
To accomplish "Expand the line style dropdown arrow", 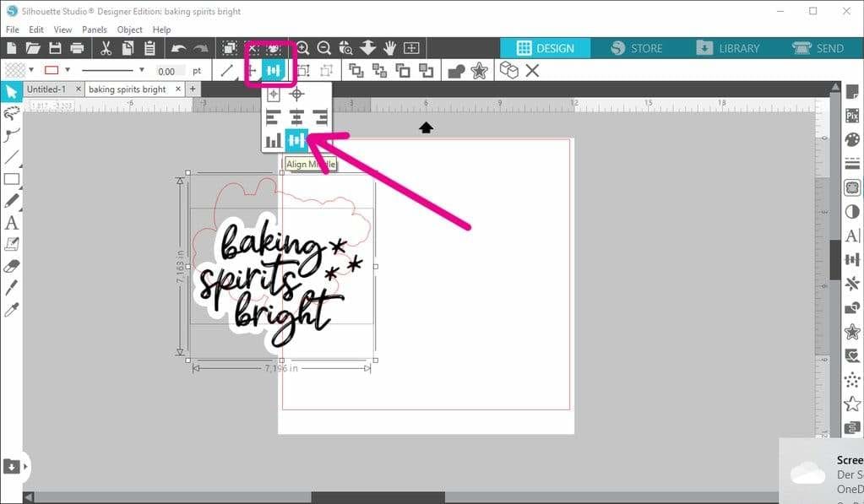I will pyautogui.click(x=142, y=70).
